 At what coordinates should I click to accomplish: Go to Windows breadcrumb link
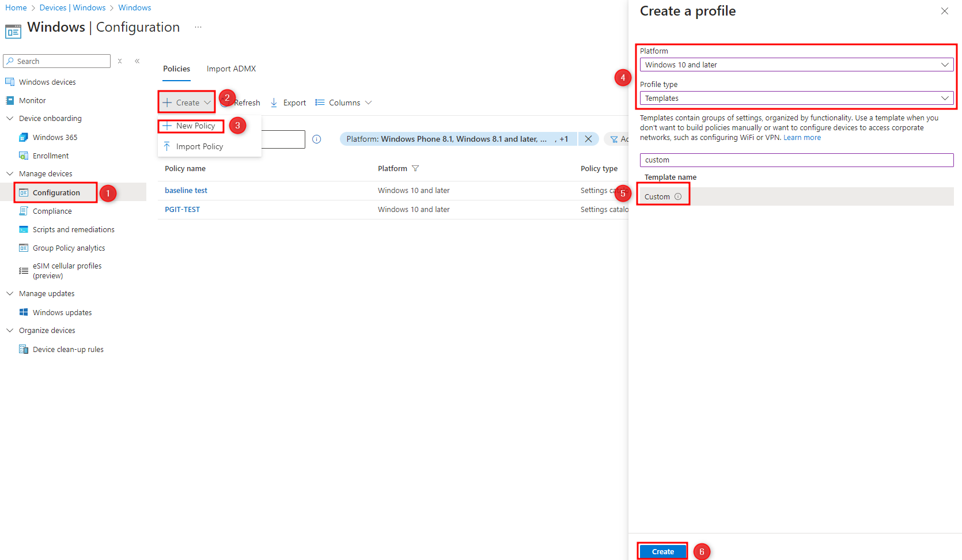pyautogui.click(x=135, y=7)
